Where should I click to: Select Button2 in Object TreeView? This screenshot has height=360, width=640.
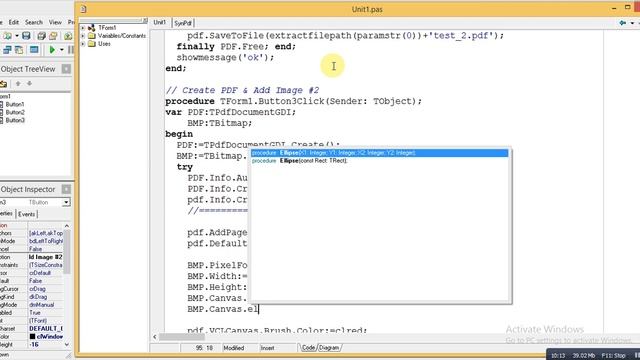pyautogui.click(x=15, y=112)
